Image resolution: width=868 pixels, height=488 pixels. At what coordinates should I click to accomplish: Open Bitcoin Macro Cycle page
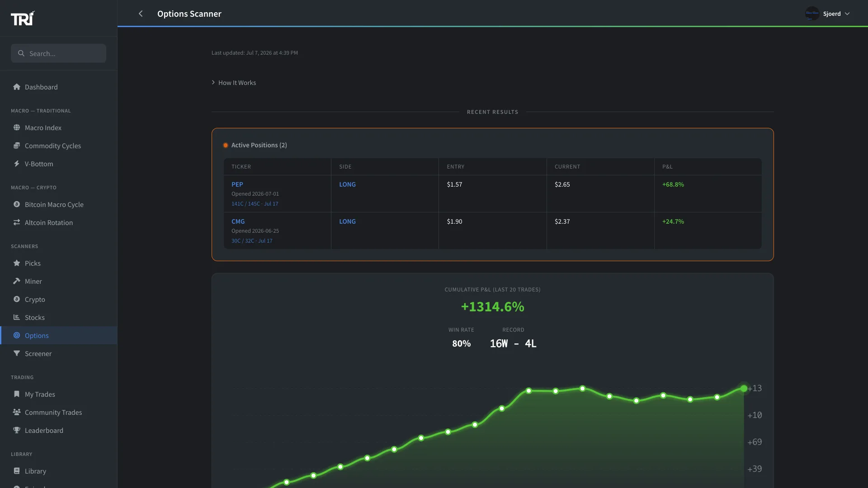click(59, 204)
